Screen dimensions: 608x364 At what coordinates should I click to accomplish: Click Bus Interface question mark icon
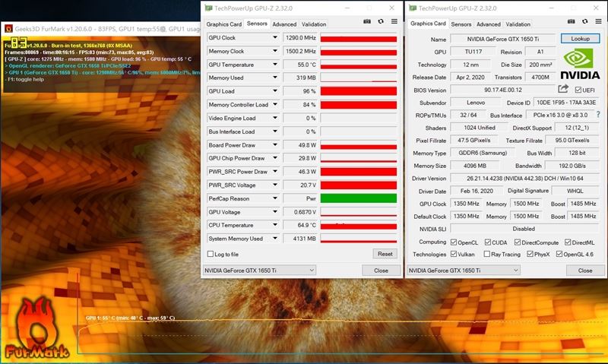(598, 115)
